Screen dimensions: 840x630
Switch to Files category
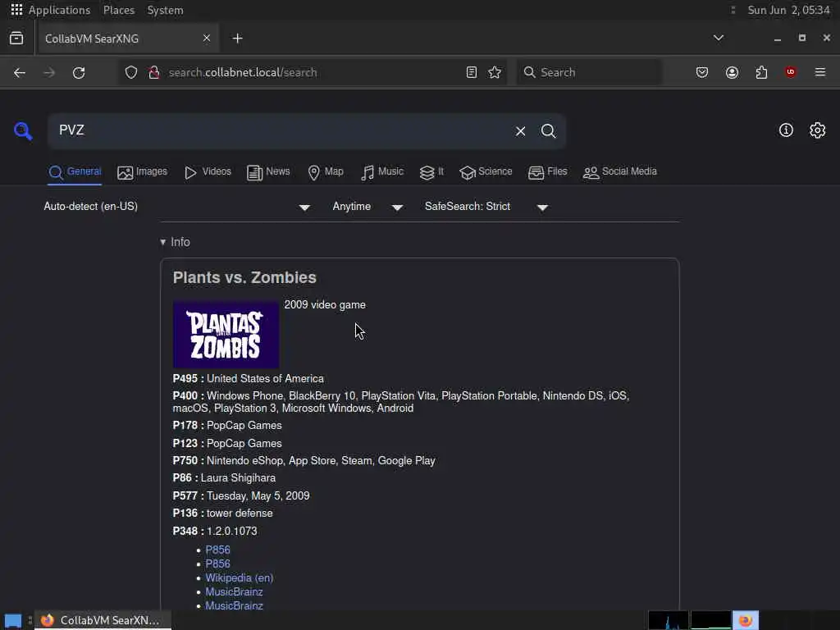(547, 172)
